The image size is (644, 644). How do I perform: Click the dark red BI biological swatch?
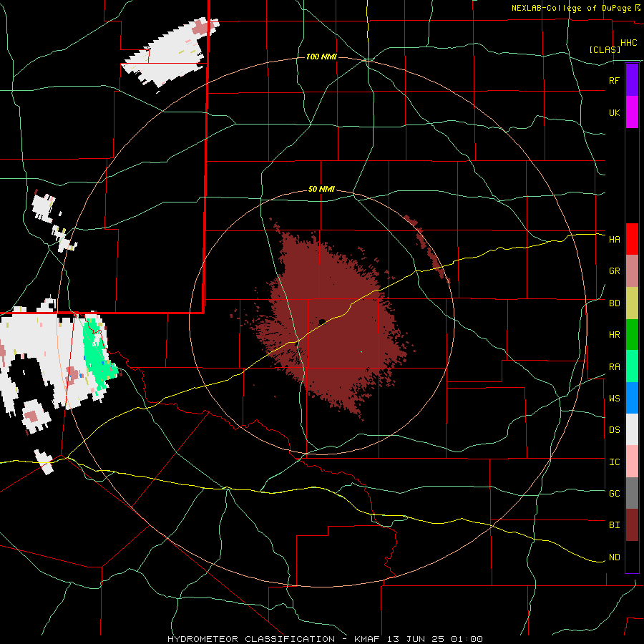(x=632, y=525)
